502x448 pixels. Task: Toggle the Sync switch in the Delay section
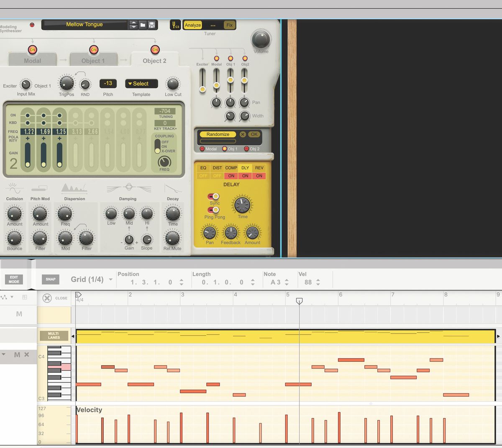tap(213, 197)
